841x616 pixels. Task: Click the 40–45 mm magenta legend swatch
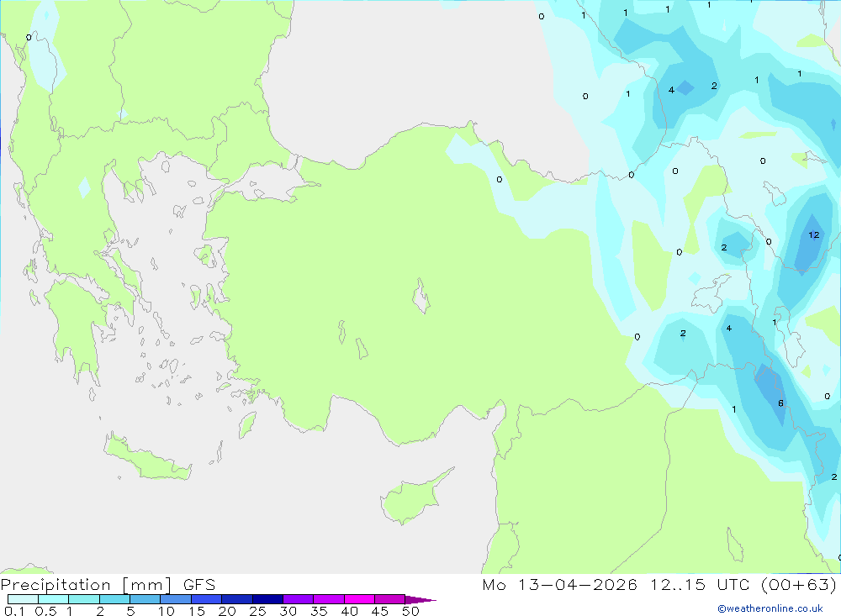point(359,599)
